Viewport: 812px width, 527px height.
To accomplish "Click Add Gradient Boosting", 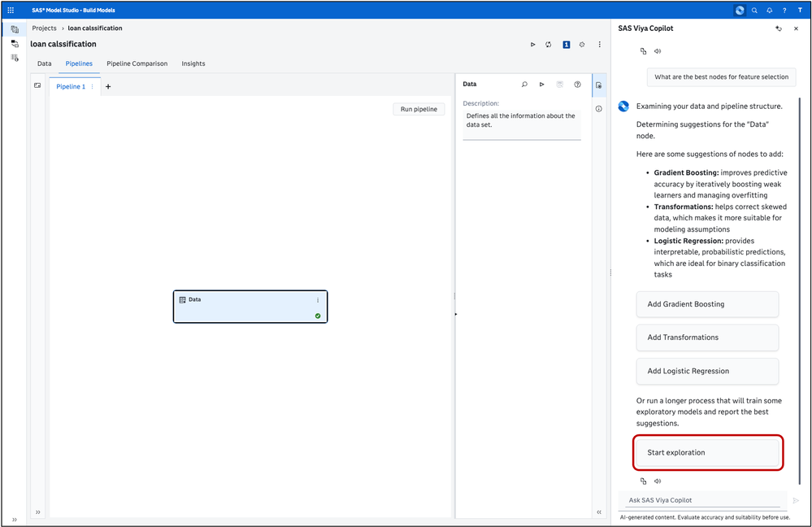I will pyautogui.click(x=707, y=304).
